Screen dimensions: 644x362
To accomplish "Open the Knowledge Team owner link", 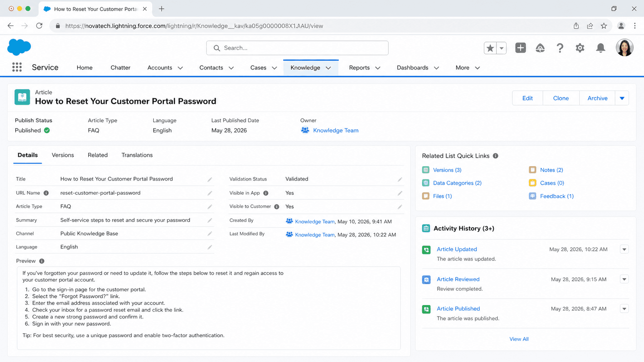I will click(335, 130).
